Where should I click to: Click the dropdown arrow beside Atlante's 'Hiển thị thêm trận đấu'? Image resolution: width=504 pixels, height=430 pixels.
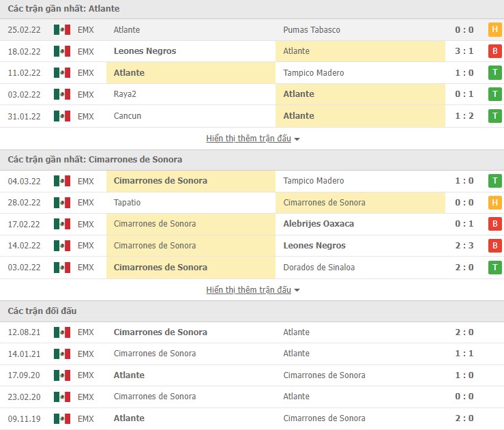[x=297, y=139]
